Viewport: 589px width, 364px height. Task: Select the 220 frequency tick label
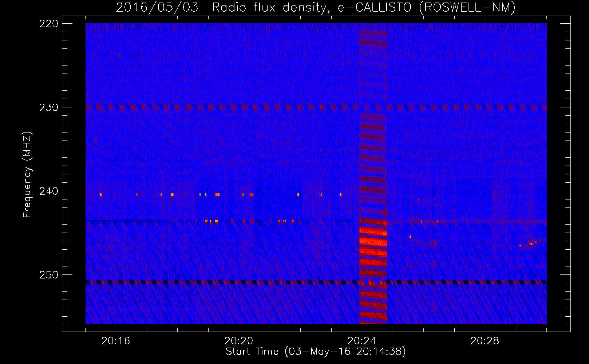click(49, 24)
